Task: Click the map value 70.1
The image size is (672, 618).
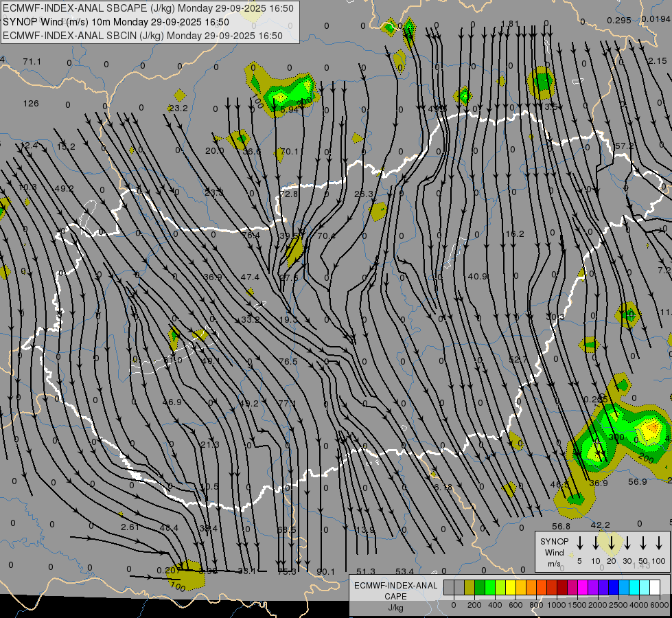Action: [289, 151]
